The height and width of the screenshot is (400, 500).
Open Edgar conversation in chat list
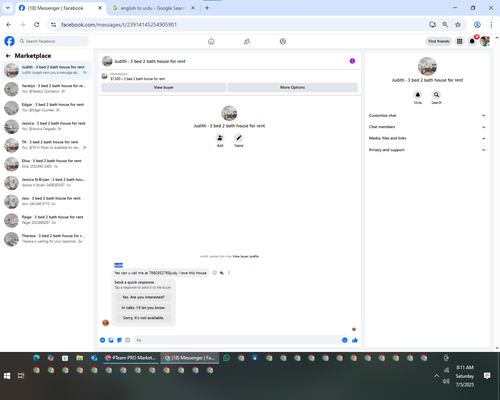[47, 107]
